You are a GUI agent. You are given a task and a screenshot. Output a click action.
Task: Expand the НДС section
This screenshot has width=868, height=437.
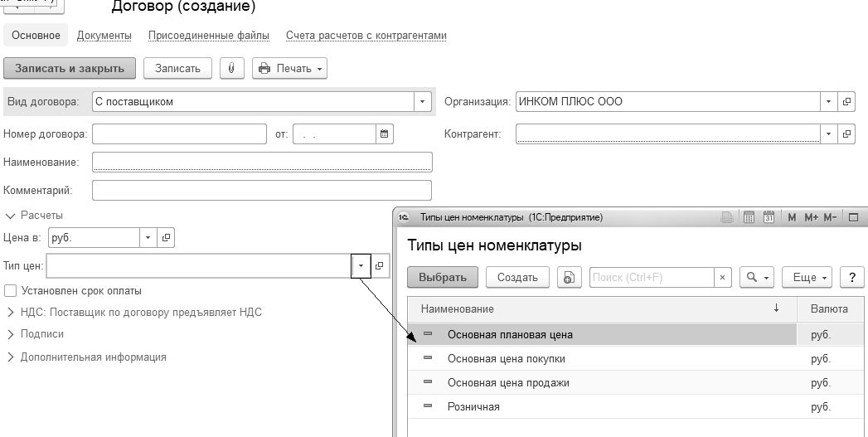coord(10,313)
